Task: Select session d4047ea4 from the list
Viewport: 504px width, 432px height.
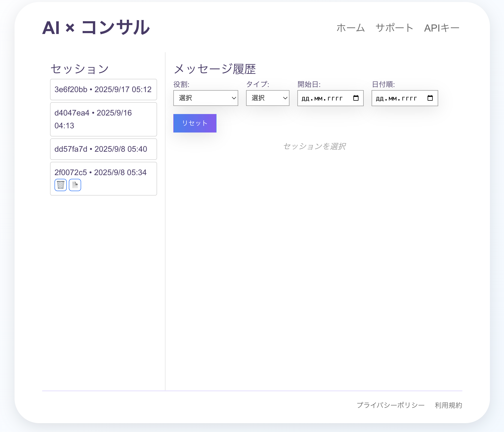Action: pos(103,119)
